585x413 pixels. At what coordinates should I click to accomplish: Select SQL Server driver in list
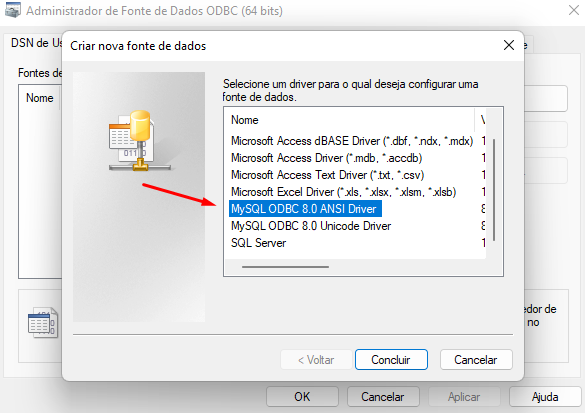[258, 243]
